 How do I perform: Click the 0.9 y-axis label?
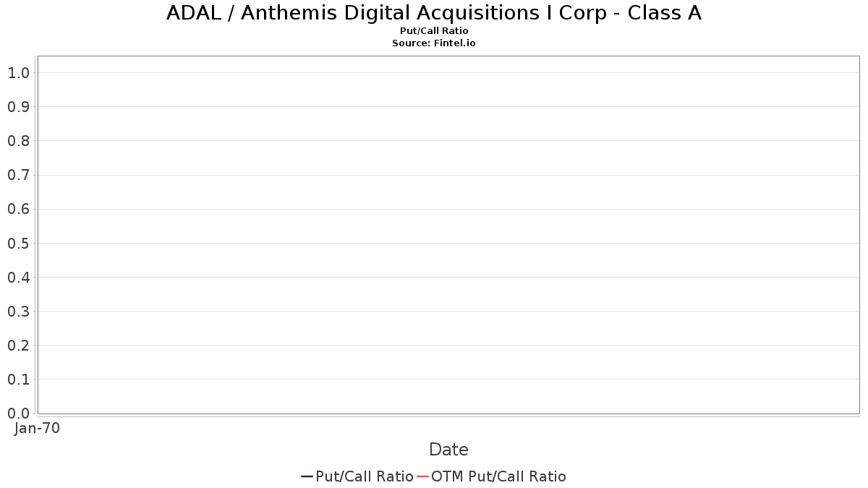[x=19, y=106]
